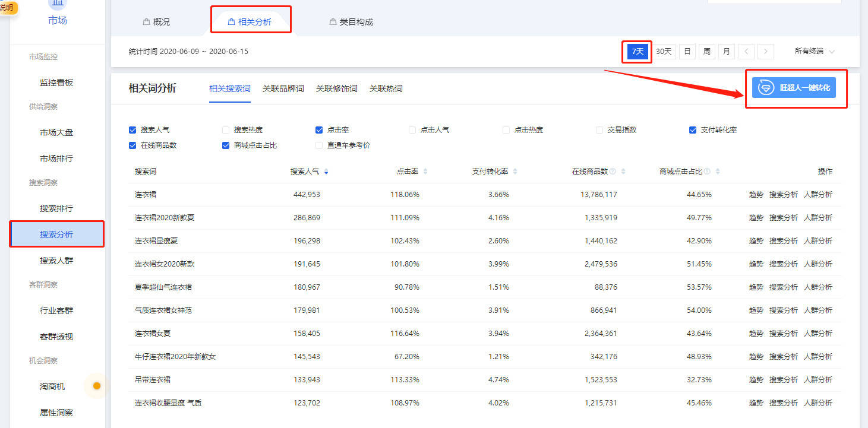
Task: Sort the 商城点击占比 column via arrows
Action: [718, 172]
